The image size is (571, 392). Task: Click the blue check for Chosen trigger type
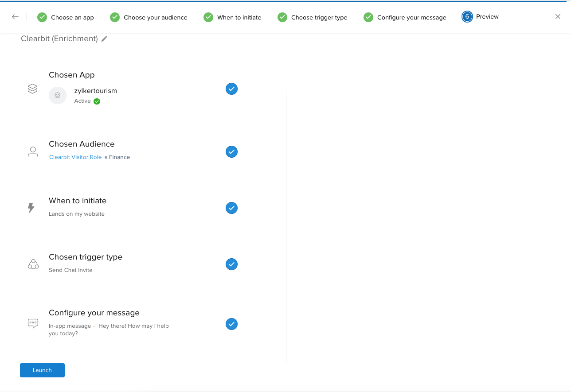click(231, 264)
